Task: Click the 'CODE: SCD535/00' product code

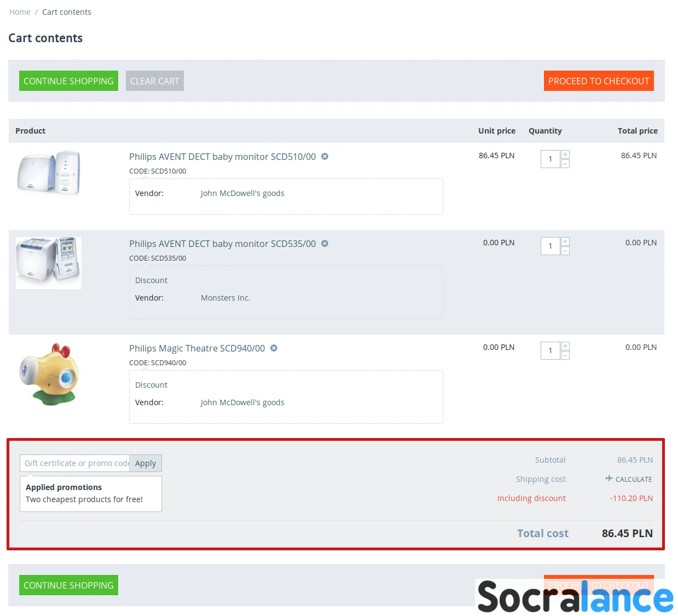Action: 158,258
